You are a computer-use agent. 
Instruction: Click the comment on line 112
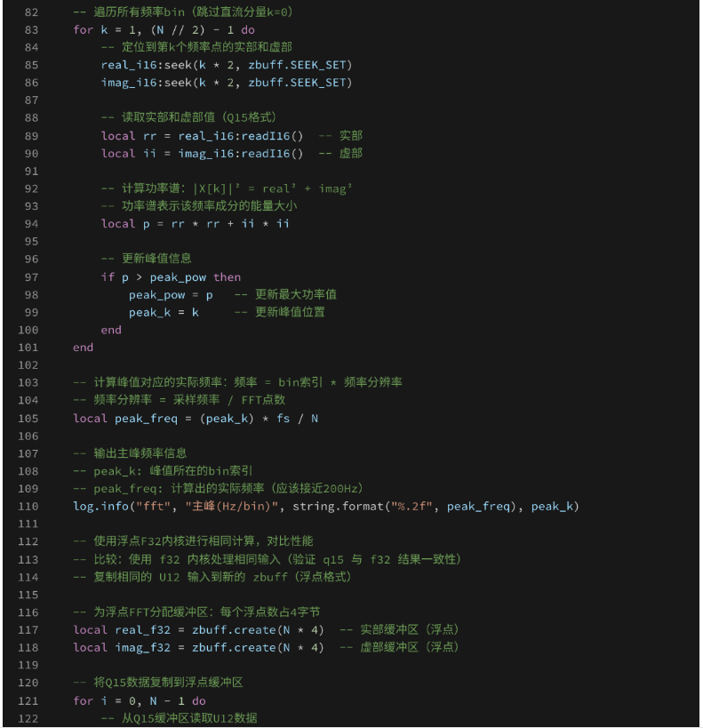point(193,541)
